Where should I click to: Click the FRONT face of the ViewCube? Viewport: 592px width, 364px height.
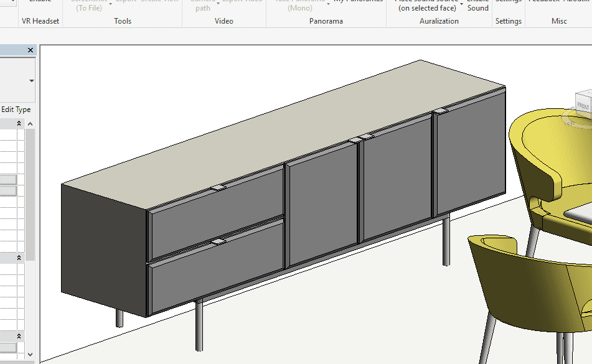coord(583,105)
